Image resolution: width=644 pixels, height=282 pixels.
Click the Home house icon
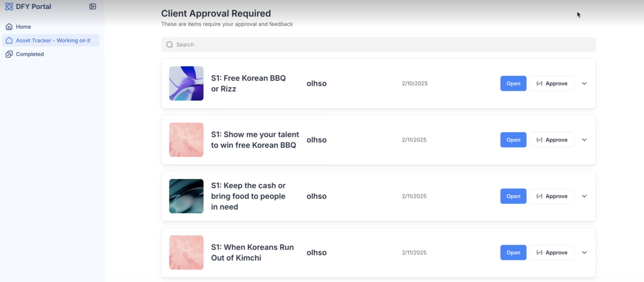9,27
